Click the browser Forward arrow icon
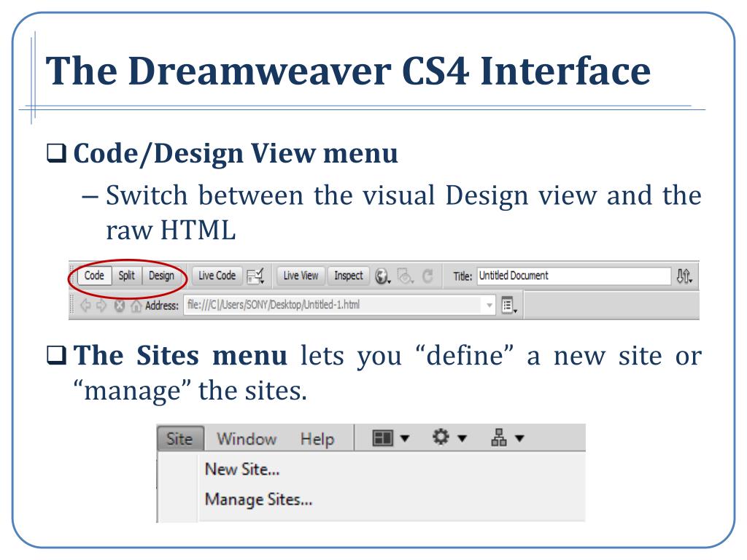The width and height of the screenshot is (747, 560). coord(101,306)
